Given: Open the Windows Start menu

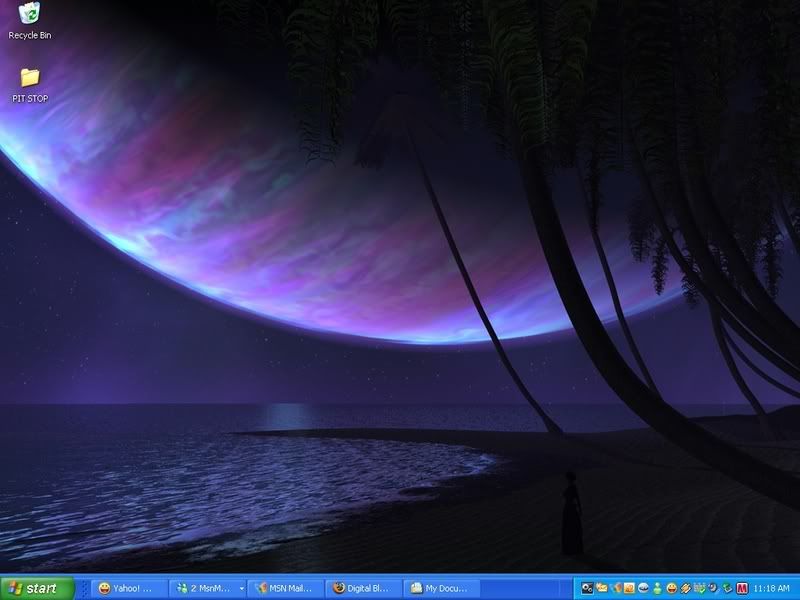Looking at the screenshot, I should (x=37, y=589).
